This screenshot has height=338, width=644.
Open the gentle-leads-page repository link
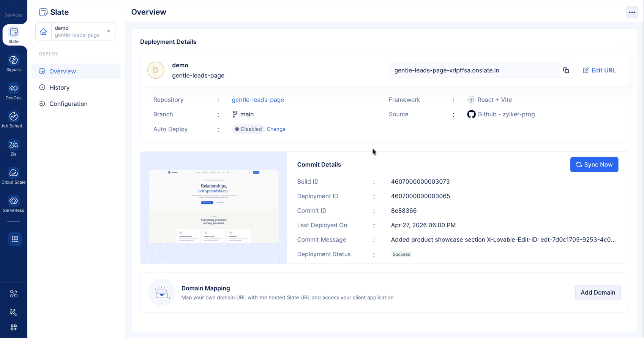(258, 100)
